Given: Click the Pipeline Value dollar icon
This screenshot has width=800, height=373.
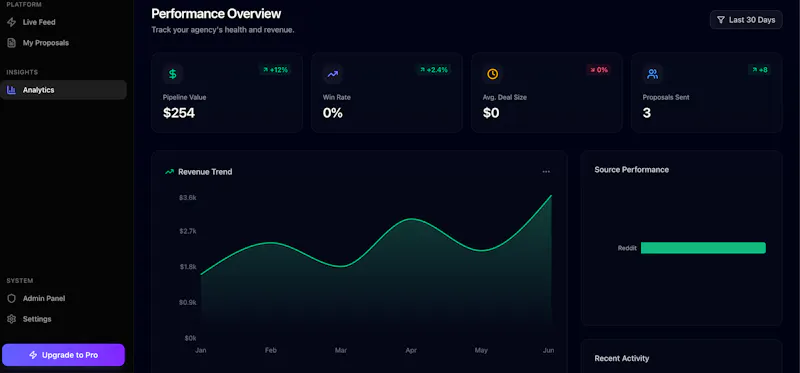Looking at the screenshot, I should (172, 74).
